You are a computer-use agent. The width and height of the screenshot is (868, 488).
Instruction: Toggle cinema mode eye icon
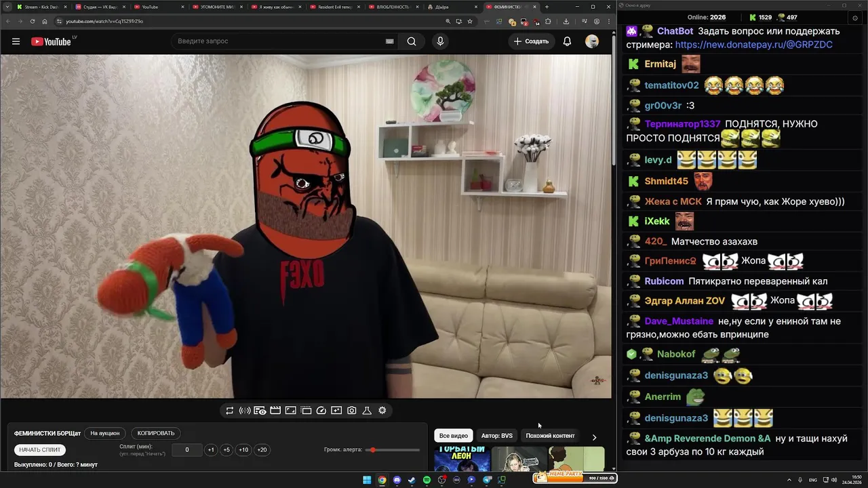tap(260, 410)
